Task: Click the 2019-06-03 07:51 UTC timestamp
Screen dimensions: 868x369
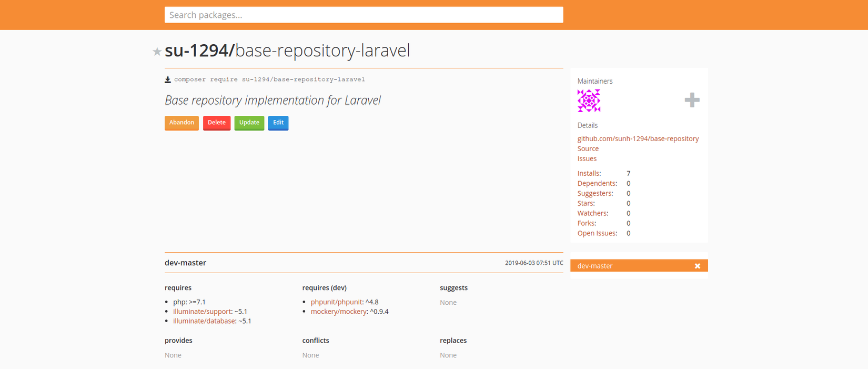Action: click(x=534, y=263)
